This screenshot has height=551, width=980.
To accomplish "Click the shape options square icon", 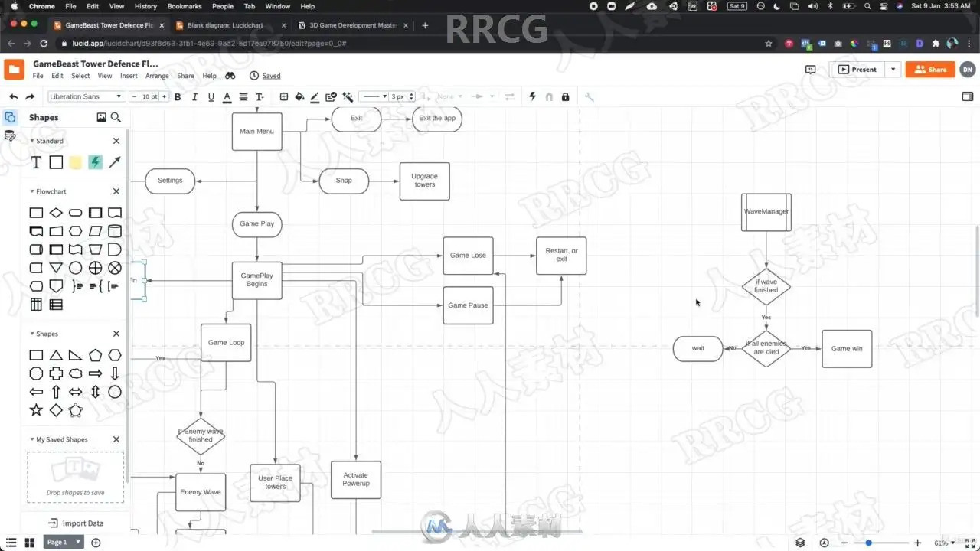I will coord(284,97).
